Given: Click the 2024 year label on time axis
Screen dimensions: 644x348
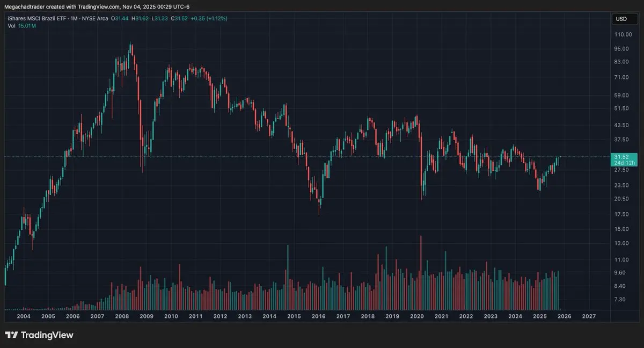Looking at the screenshot, I should tap(515, 317).
